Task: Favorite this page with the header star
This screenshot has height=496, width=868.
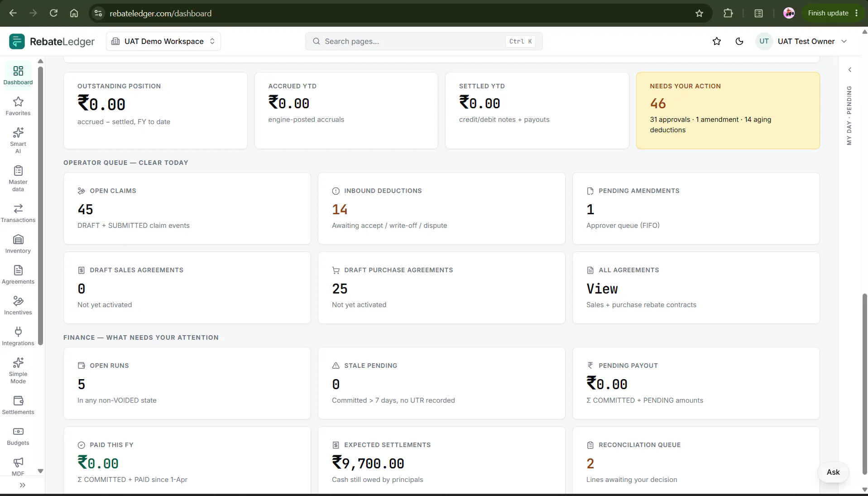Action: 717,41
